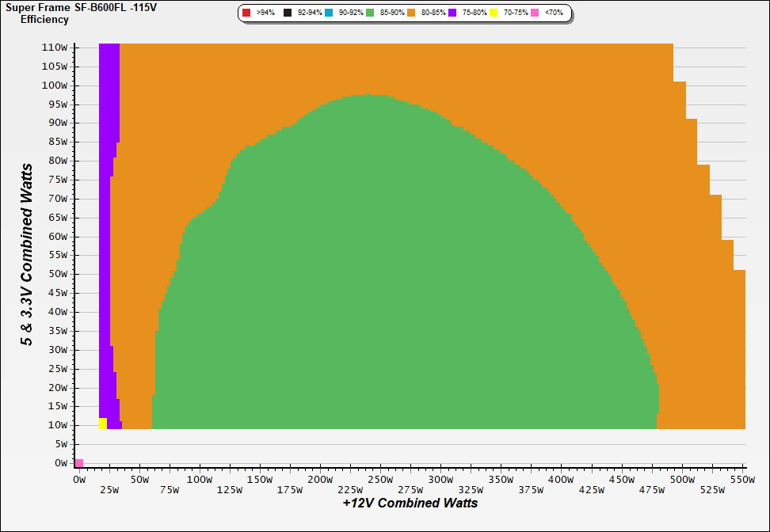The width and height of the screenshot is (770, 532).
Task: Click the 475W label on the horizontal axis
Action: pos(650,490)
